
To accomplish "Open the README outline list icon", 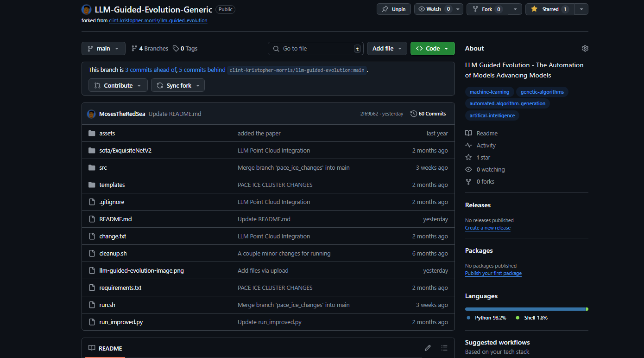I will tap(444, 348).
